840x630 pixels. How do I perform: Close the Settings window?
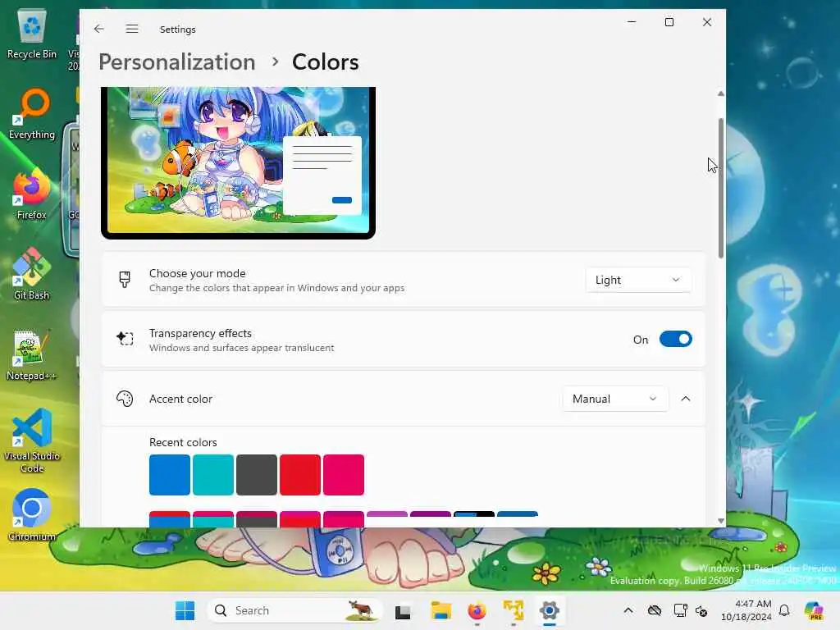(x=707, y=22)
